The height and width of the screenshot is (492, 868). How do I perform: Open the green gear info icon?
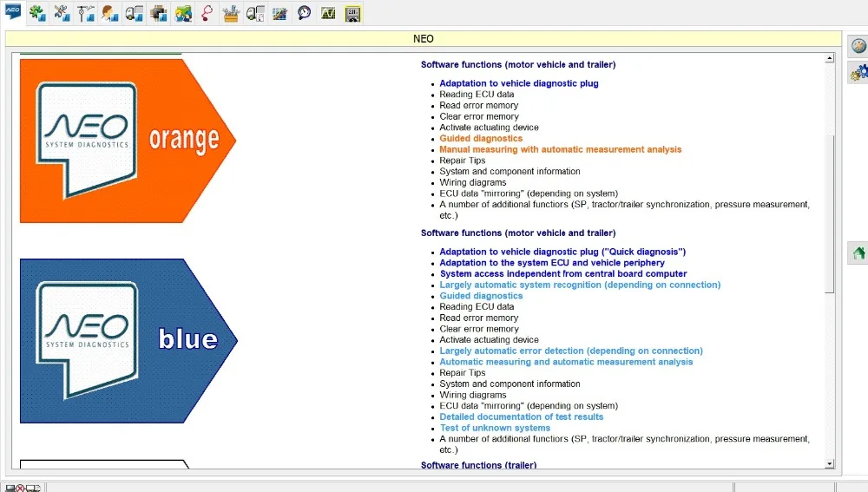pos(37,13)
